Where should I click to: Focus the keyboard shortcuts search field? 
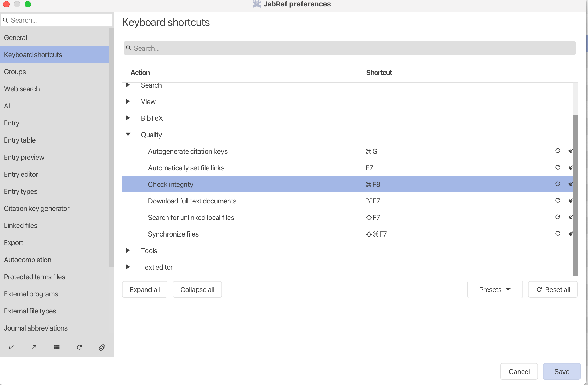pyautogui.click(x=350, y=48)
